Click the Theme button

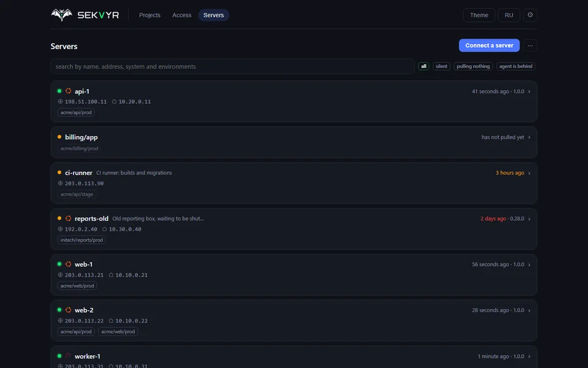479,15
